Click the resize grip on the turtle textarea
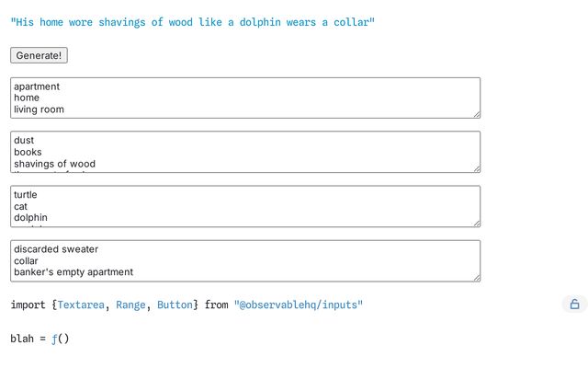The width and height of the screenshot is (588, 368). coord(476,223)
